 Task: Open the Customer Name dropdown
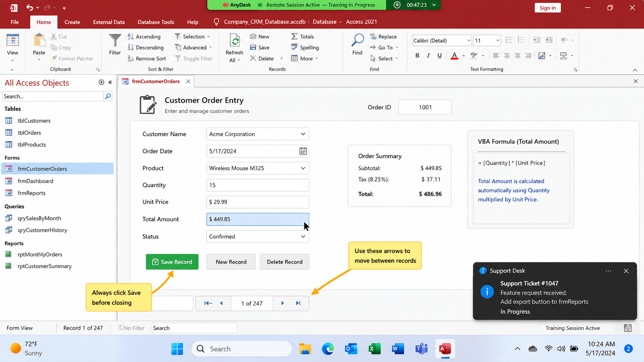[303, 134]
